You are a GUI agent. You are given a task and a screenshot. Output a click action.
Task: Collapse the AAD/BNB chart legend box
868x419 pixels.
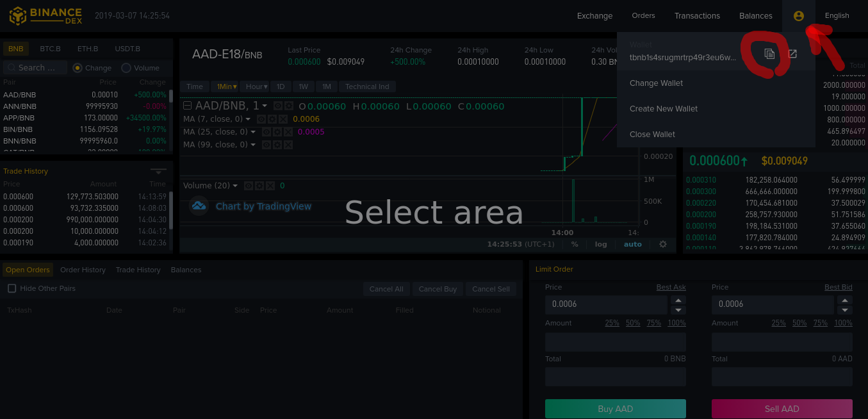tap(188, 106)
